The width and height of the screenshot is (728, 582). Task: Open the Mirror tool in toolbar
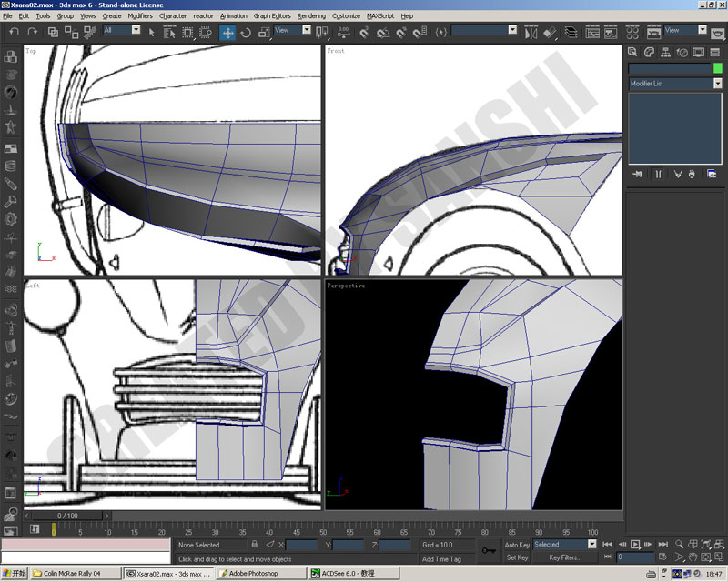531,33
